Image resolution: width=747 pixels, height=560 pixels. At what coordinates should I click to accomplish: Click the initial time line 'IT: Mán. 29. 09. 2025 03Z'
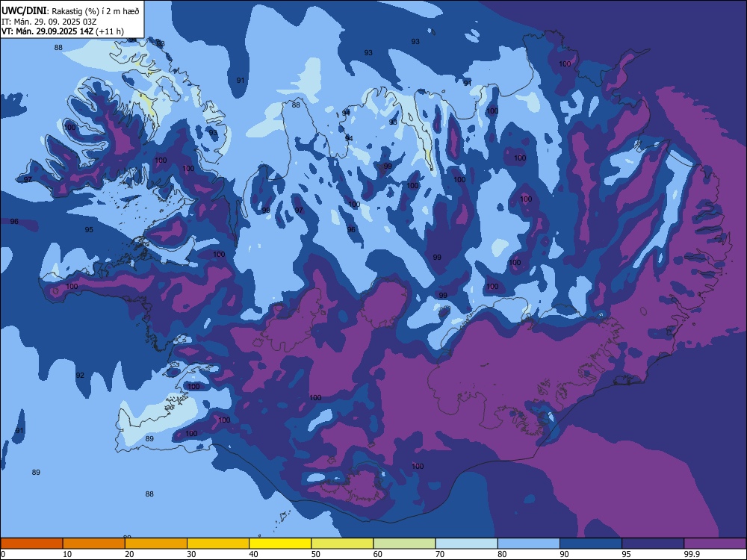point(49,22)
